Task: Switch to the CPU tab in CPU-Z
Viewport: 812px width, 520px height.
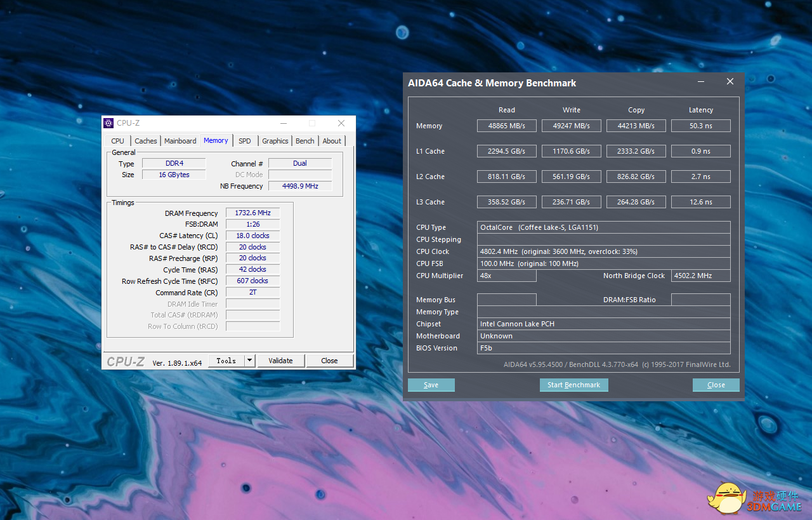Action: pos(118,141)
